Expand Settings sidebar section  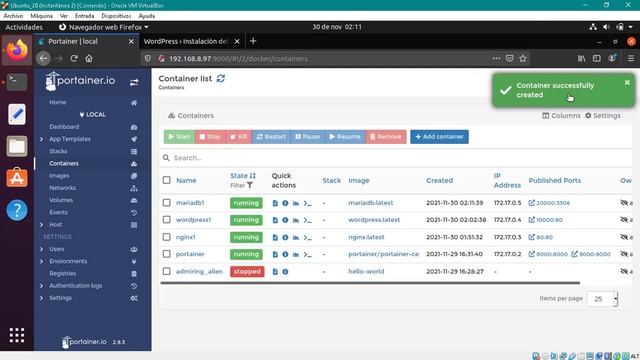(42, 298)
